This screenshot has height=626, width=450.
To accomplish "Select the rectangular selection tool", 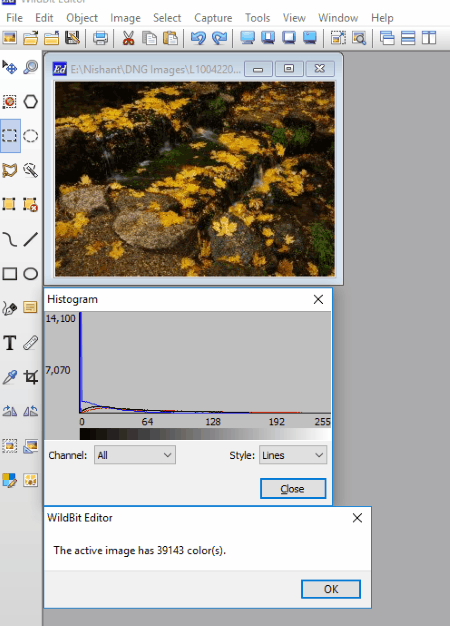I will 10,136.
